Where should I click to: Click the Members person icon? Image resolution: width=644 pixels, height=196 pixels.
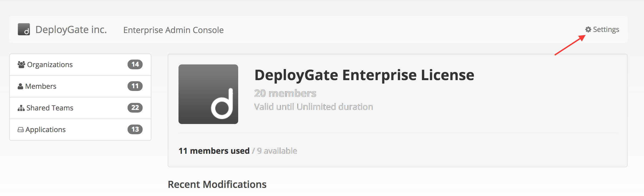pyautogui.click(x=20, y=86)
